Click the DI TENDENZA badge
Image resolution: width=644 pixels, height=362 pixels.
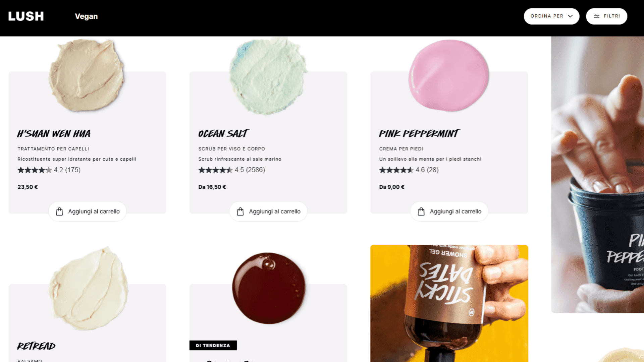[x=213, y=345]
